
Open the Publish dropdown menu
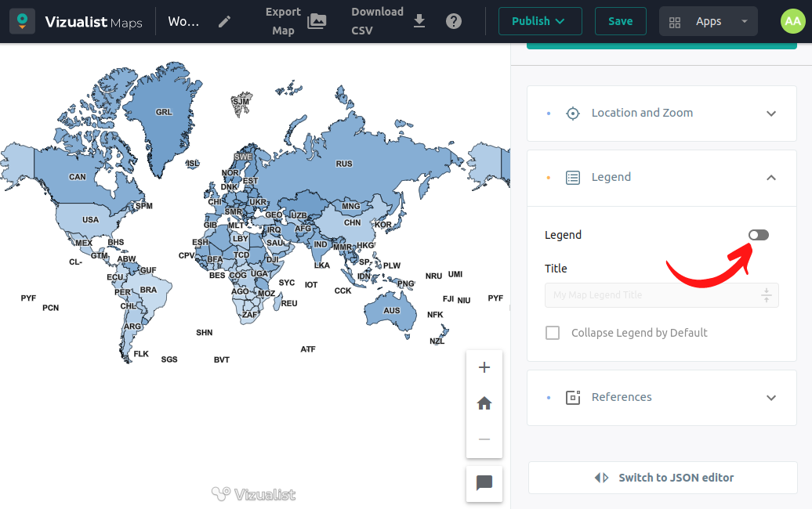(x=539, y=21)
